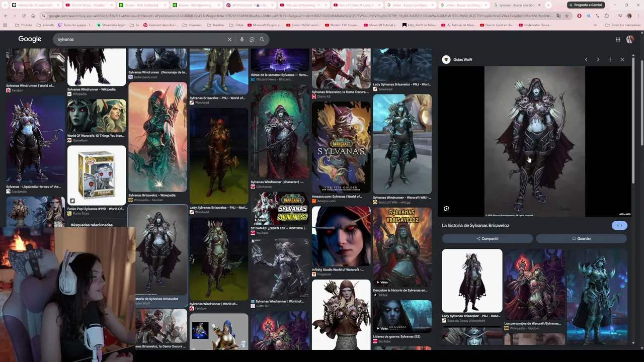Open the Sylvanas Liquipedia Heroes image
644x362 pixels.
(35, 139)
